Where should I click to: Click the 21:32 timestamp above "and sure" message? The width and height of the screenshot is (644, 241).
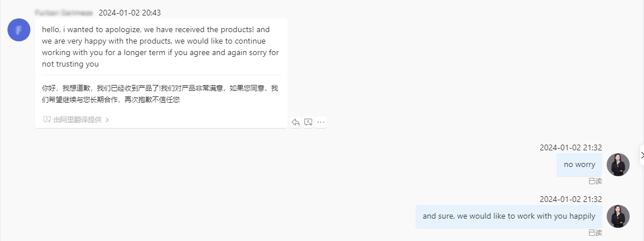point(571,199)
